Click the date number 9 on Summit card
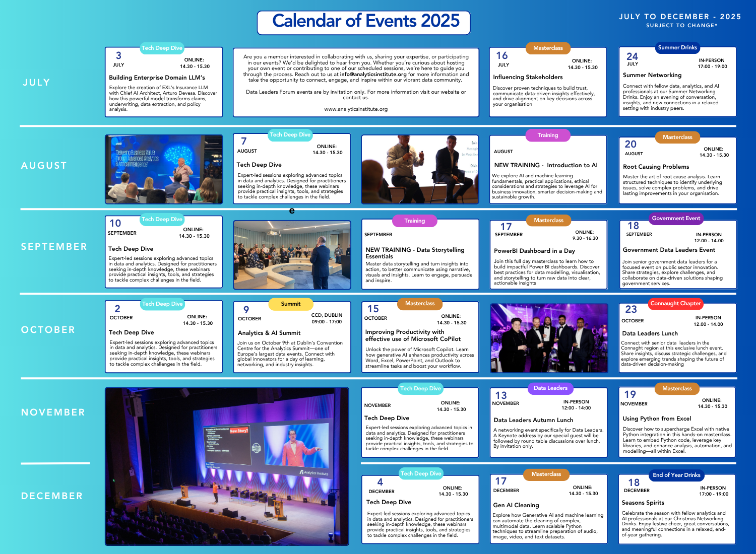Viewport: 756px width, 554px height. pos(246,310)
